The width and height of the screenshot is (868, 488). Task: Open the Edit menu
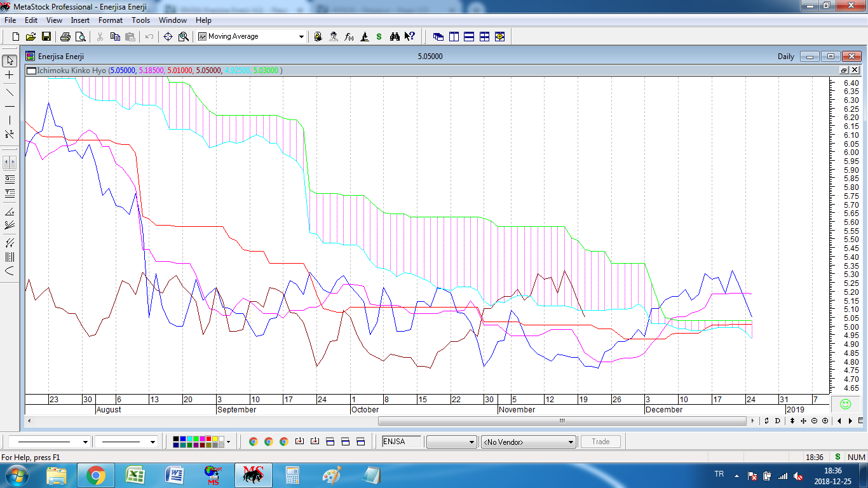coord(31,20)
